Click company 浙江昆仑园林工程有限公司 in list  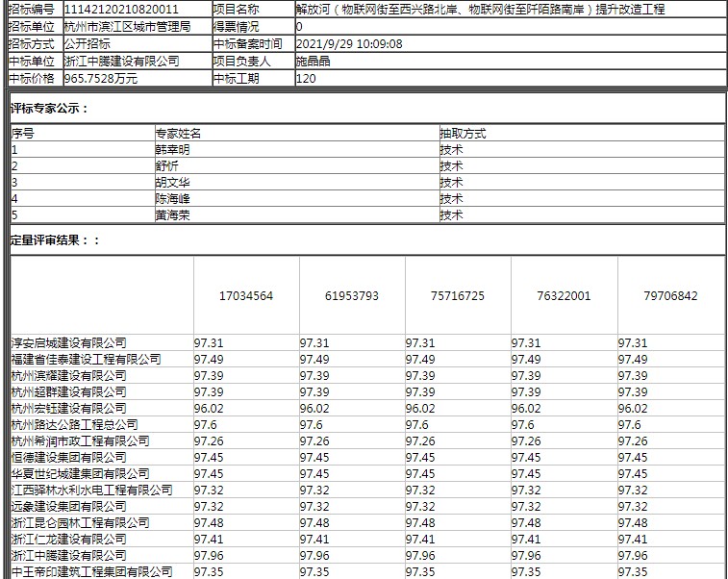point(80,522)
